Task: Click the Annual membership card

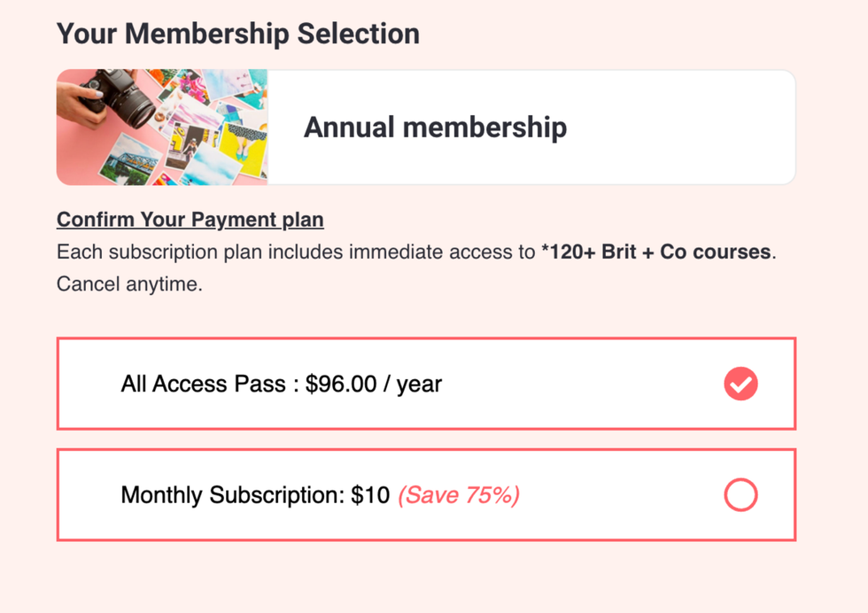Action: click(425, 127)
